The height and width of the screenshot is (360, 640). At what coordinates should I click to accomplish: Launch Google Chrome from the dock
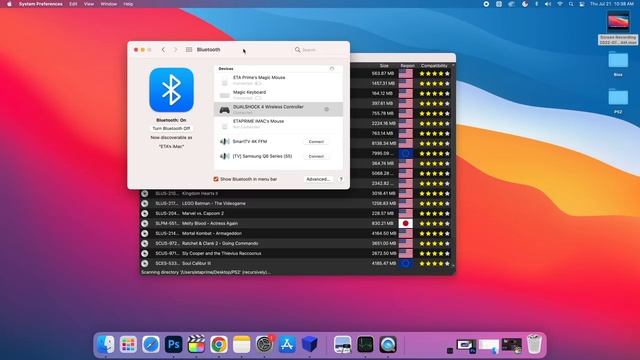point(219,344)
